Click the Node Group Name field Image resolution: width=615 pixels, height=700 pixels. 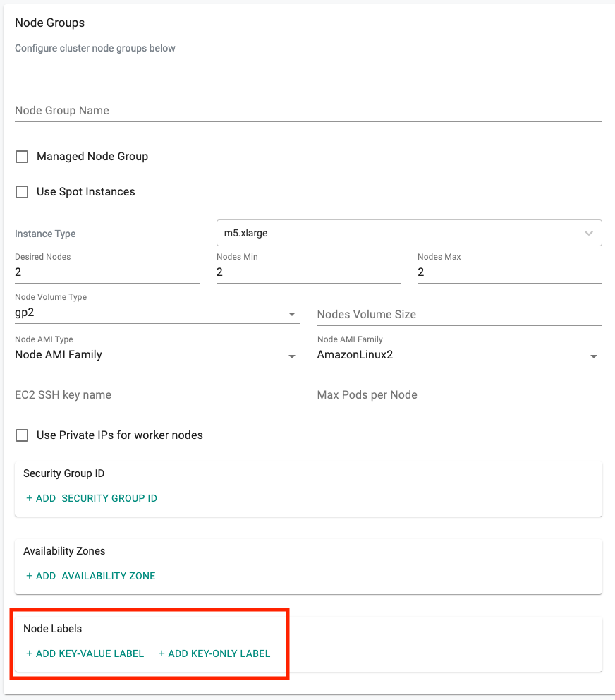tap(308, 111)
